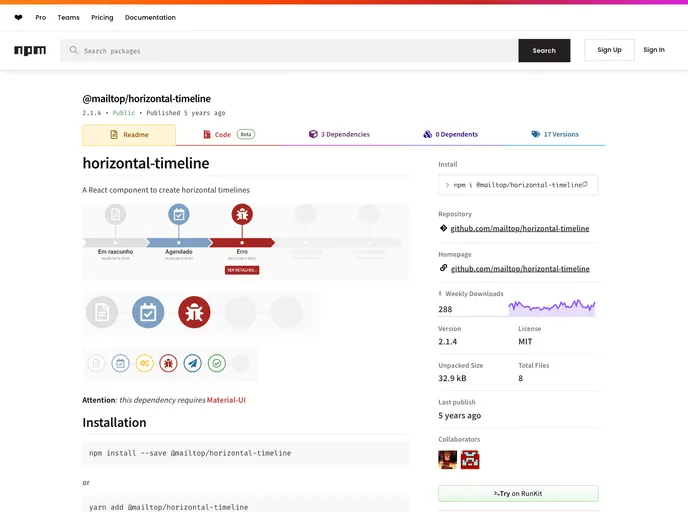Click the heart icon in the top bar
688x512 pixels.
click(18, 18)
